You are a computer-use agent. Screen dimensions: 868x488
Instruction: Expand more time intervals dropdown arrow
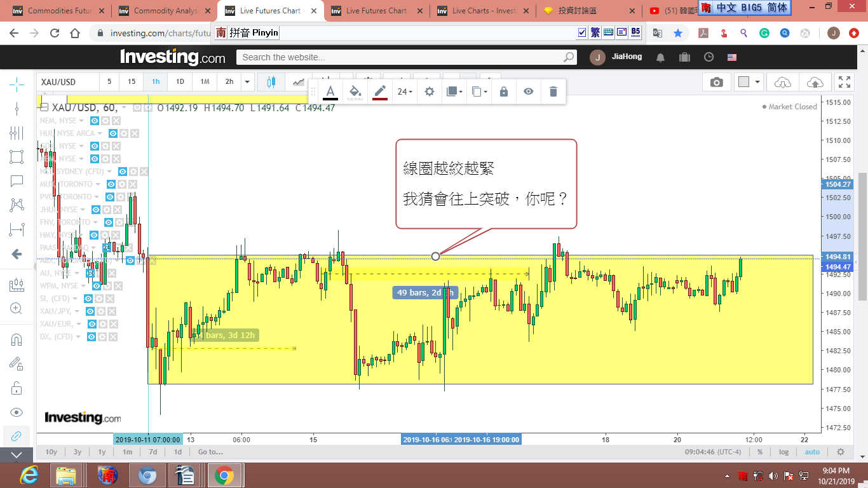pyautogui.click(x=248, y=82)
